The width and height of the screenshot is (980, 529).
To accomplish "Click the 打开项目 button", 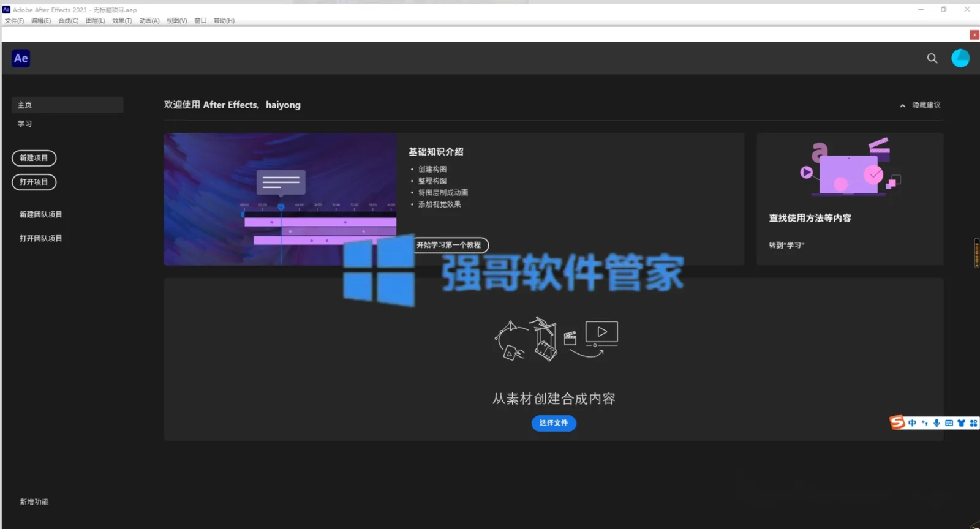I will 34,182.
